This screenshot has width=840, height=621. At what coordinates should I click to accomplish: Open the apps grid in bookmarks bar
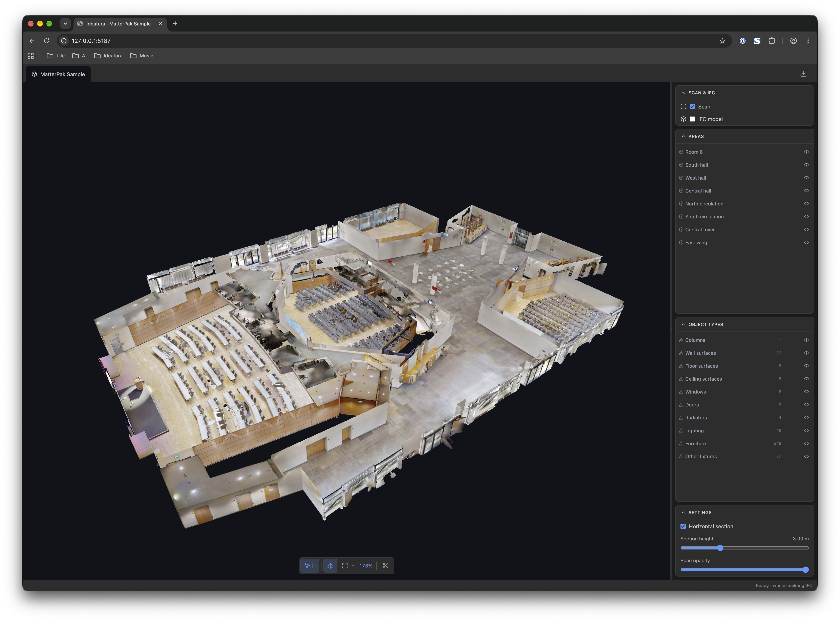[x=31, y=56]
